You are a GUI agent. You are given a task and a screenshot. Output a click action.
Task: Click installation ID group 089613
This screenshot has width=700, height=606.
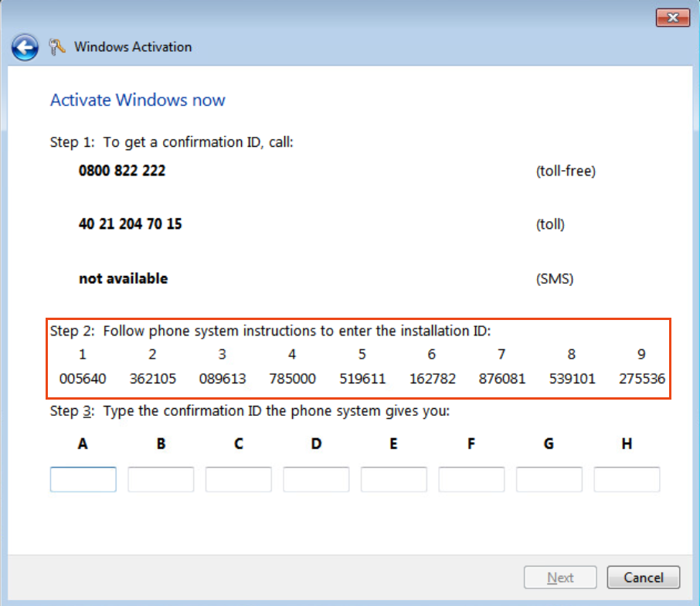click(223, 379)
